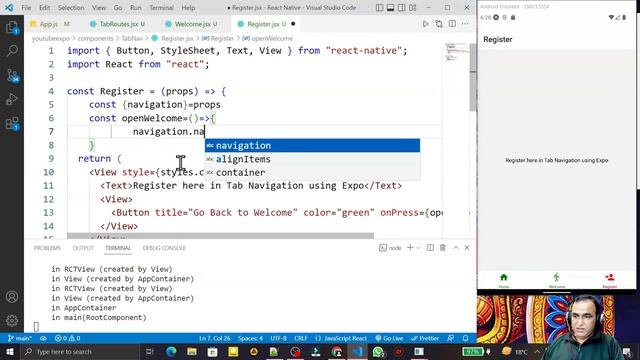Click Go Live in status bar
This screenshot has width=640, height=360.
pos(389,338)
